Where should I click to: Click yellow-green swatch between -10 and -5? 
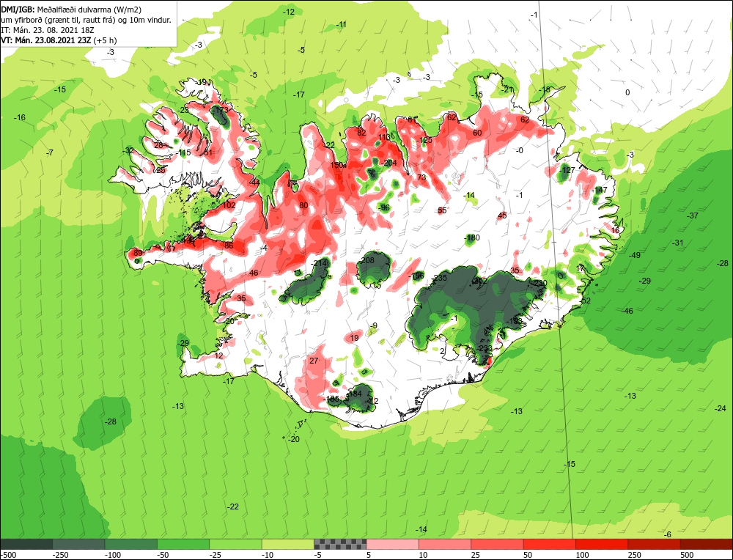tap(288, 544)
